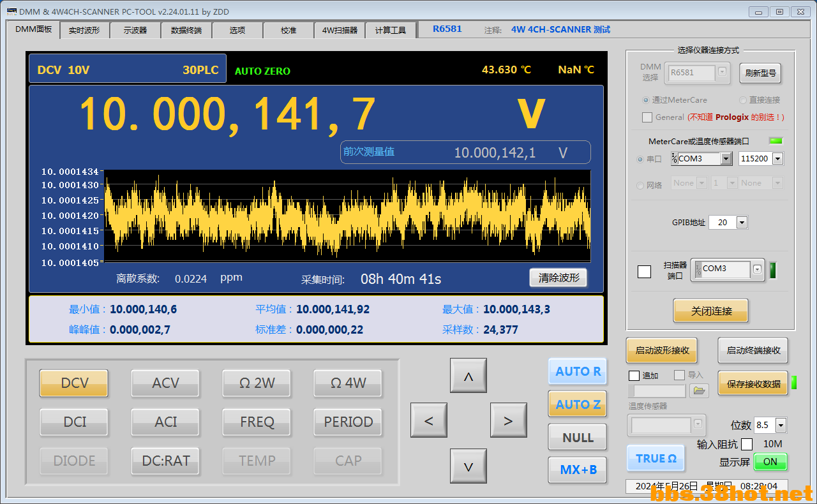Select the ACI measurement button

pos(165,422)
